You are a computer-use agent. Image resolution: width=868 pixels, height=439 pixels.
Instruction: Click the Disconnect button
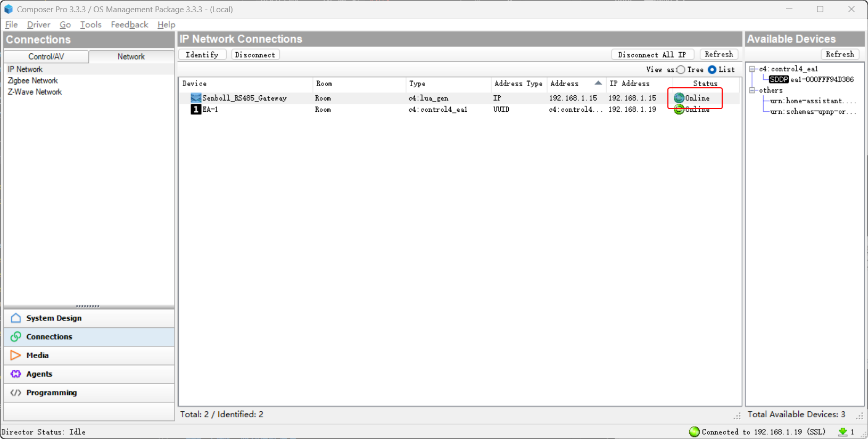tap(255, 55)
